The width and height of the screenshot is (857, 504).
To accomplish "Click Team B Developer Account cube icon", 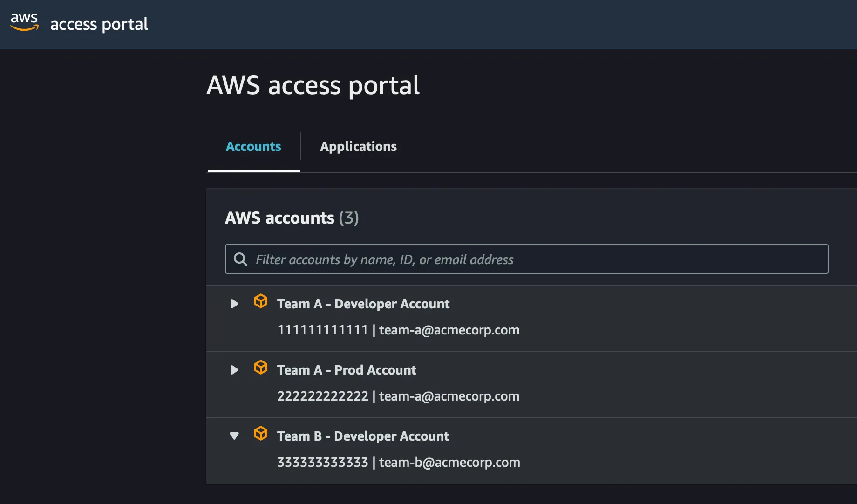I will pos(261,434).
